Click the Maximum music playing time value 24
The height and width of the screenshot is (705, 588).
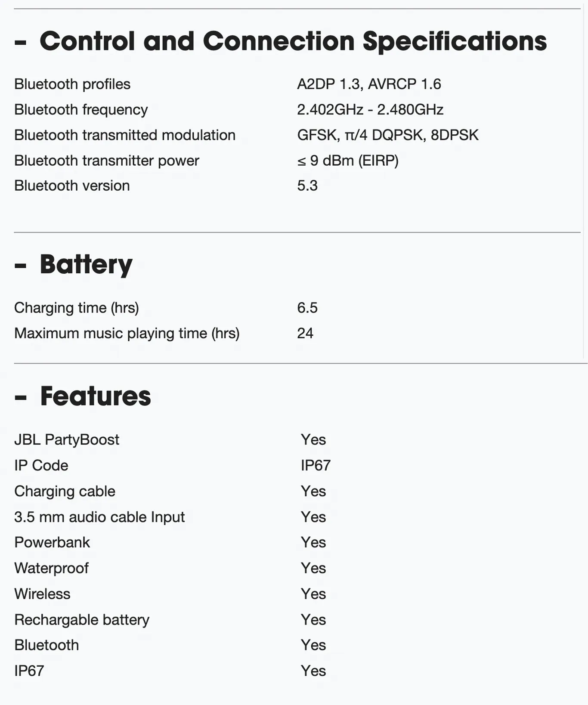(x=305, y=333)
